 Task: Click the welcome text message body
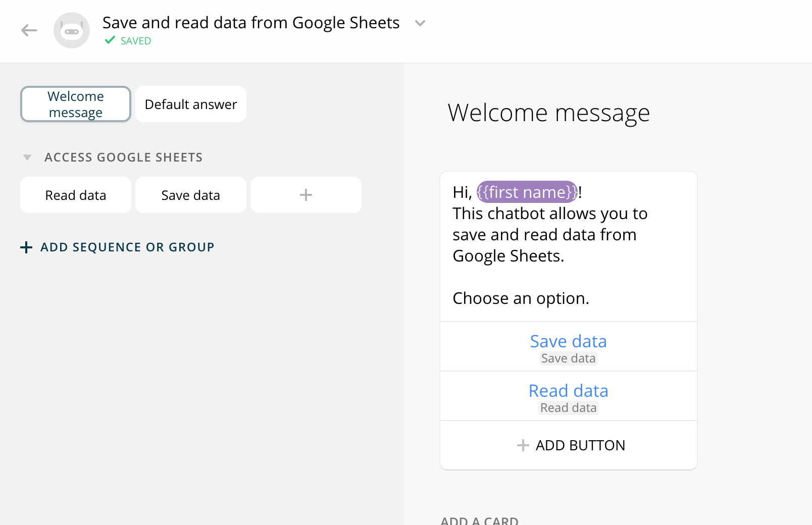pos(549,235)
